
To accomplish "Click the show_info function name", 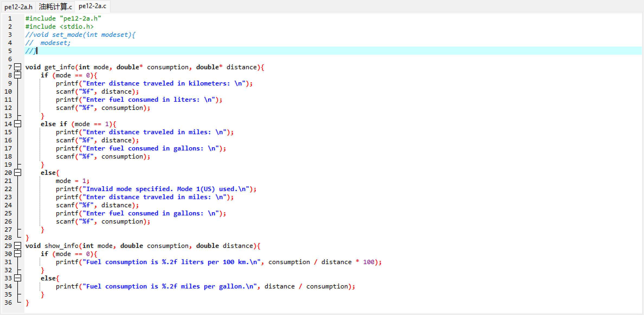I will point(61,246).
